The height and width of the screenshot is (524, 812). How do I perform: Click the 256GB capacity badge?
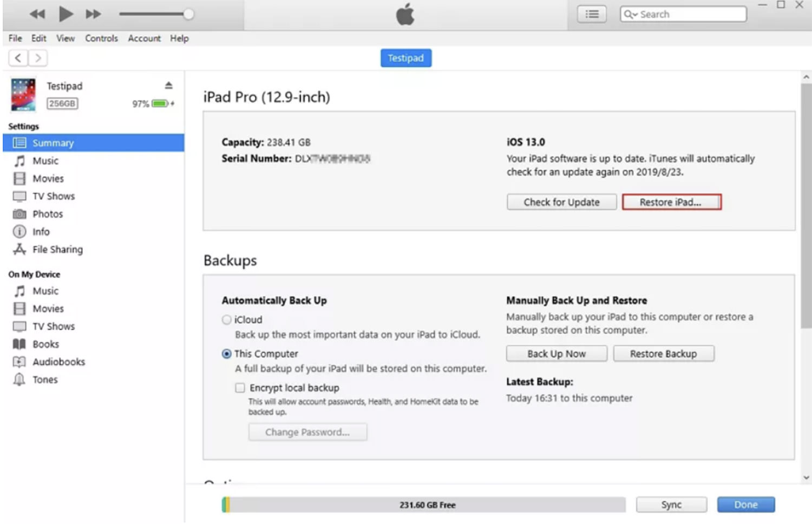pos(62,103)
